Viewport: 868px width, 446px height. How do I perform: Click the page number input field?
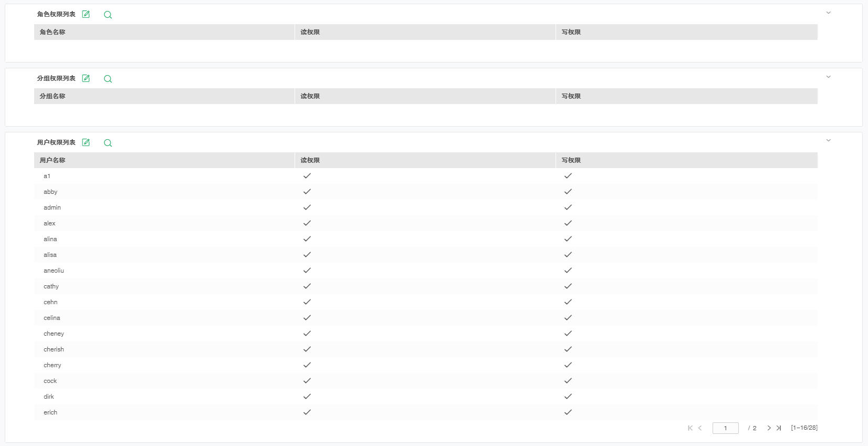coord(725,428)
